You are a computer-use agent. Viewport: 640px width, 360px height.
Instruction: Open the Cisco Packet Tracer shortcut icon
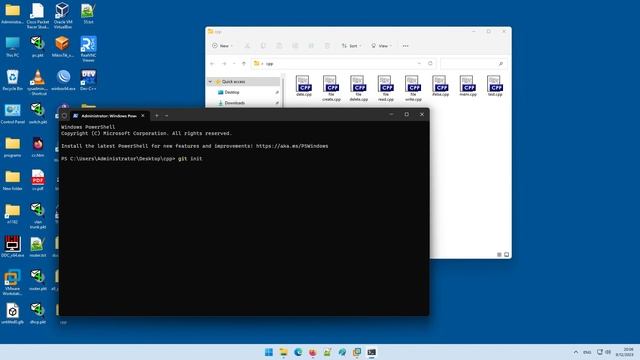click(38, 16)
